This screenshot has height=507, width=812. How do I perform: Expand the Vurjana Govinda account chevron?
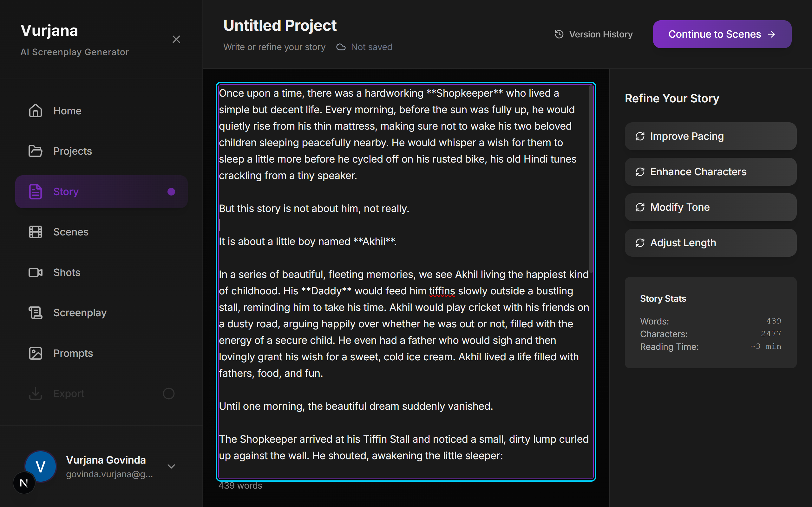click(171, 466)
